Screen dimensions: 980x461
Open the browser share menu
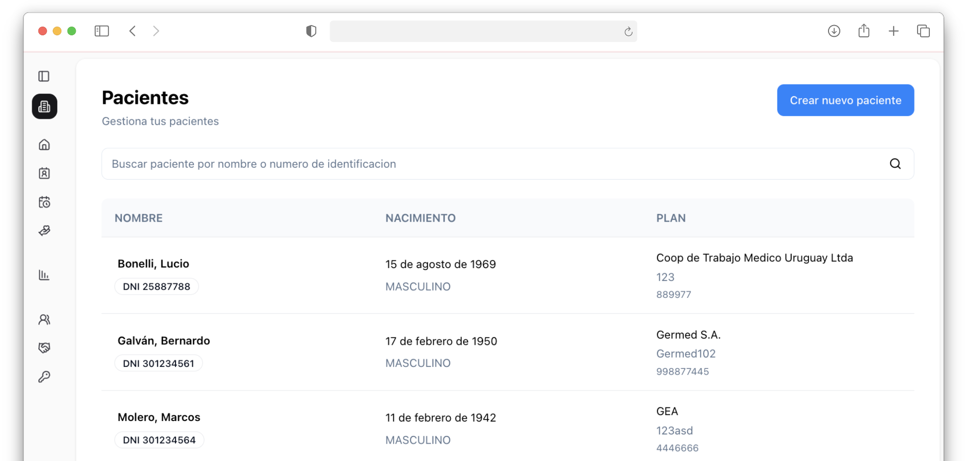(864, 31)
